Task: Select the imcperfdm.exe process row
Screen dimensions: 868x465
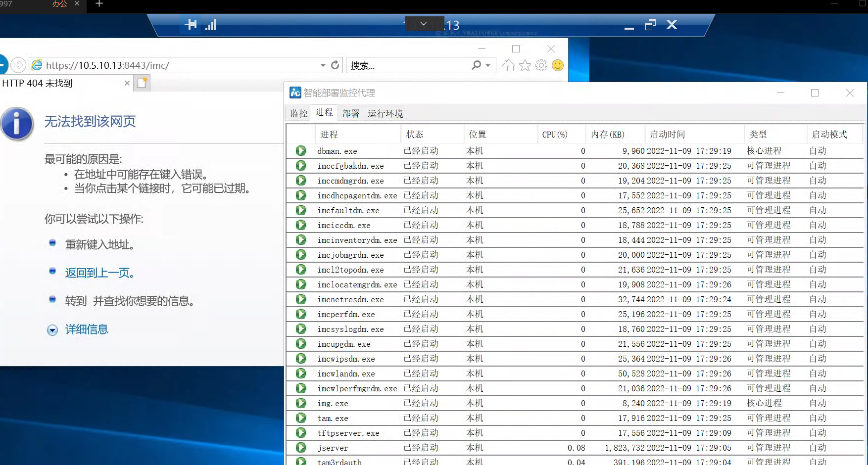Action: [x=346, y=314]
